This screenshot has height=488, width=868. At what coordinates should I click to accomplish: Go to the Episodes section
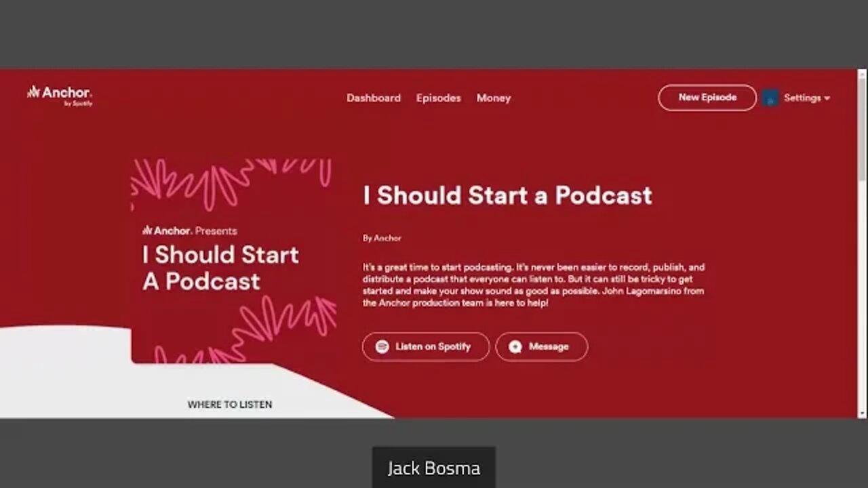coord(439,98)
